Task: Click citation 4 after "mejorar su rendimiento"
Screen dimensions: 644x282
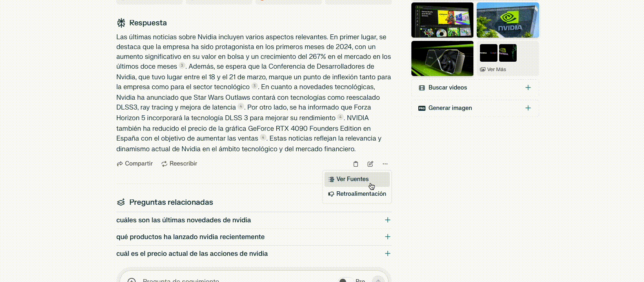Action: click(340, 117)
